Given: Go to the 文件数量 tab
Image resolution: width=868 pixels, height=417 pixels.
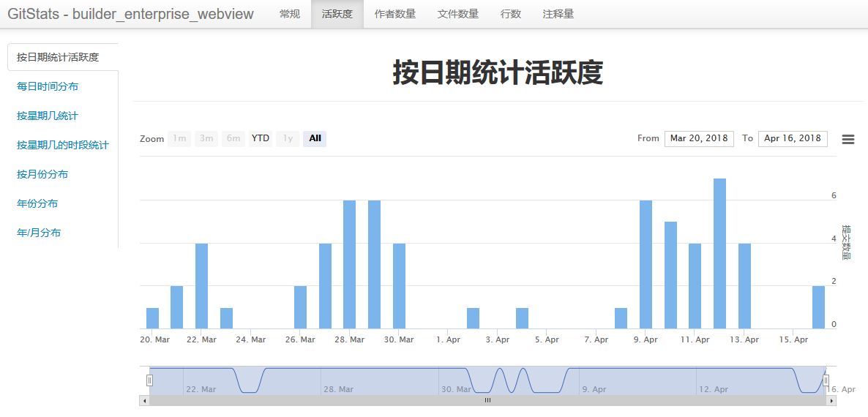Looking at the screenshot, I should pos(458,14).
